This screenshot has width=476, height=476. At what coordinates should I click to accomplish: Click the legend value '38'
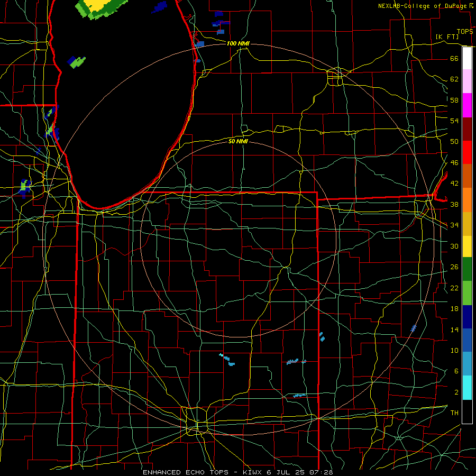point(454,204)
